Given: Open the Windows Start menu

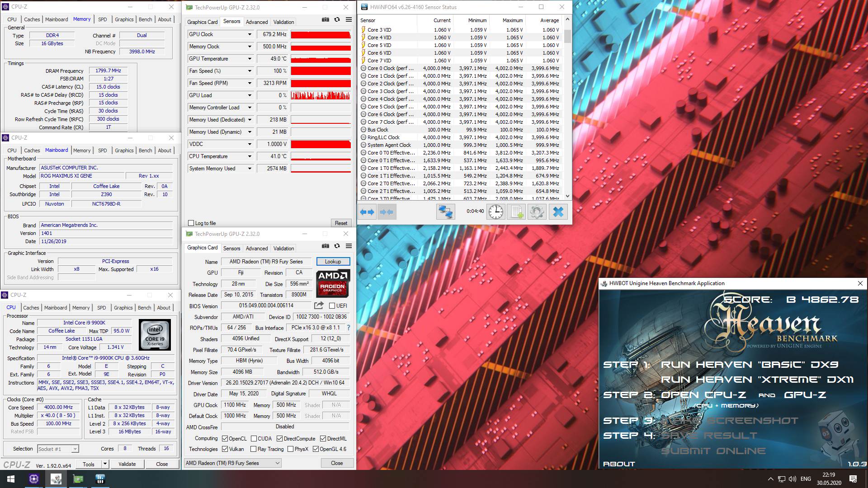Looking at the screenshot, I should coord(11,479).
